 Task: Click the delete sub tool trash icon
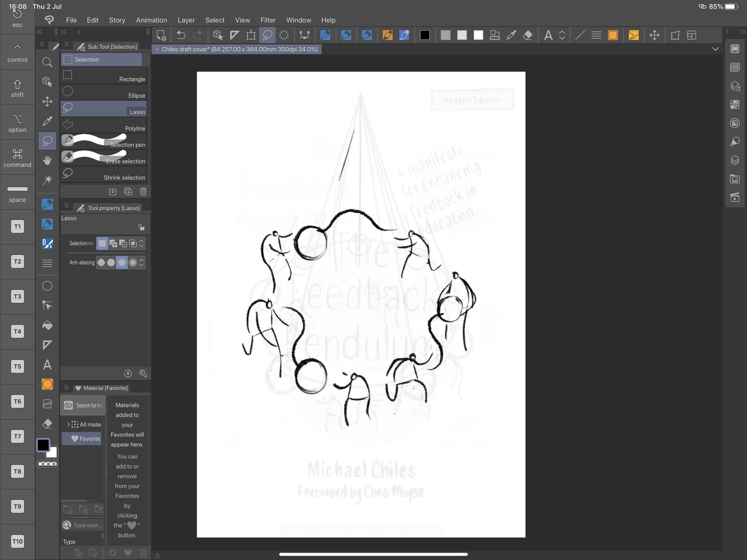point(143,192)
